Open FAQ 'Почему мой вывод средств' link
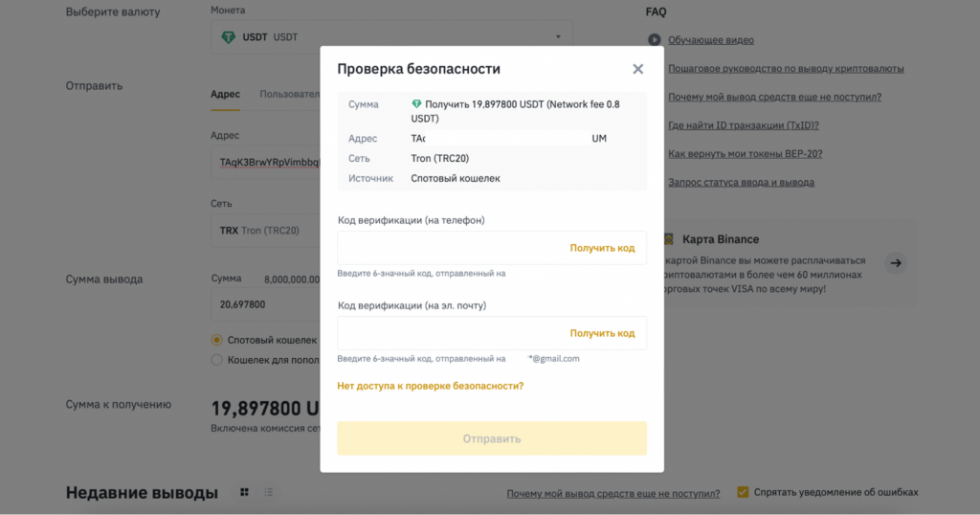This screenshot has width=980, height=515. point(774,97)
